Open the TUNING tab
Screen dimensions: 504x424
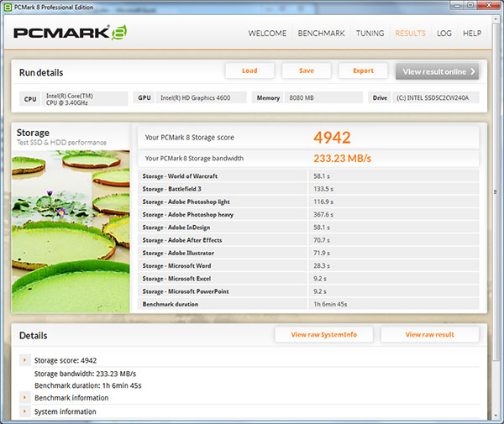pyautogui.click(x=370, y=33)
